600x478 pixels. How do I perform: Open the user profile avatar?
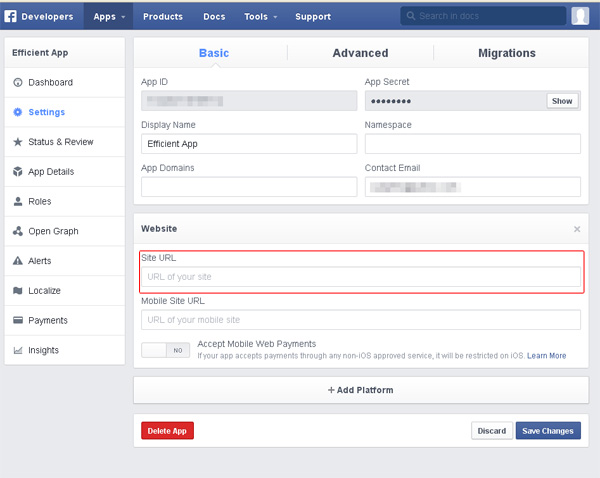pos(580,16)
